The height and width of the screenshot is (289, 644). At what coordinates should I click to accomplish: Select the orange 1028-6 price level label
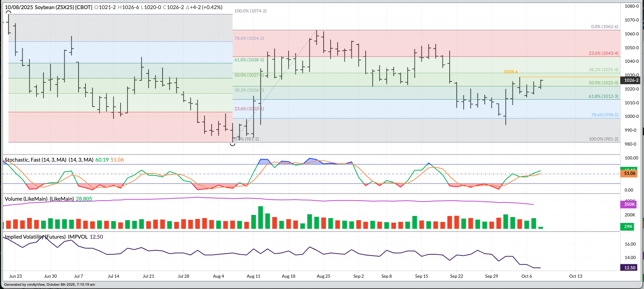pyautogui.click(x=510, y=72)
